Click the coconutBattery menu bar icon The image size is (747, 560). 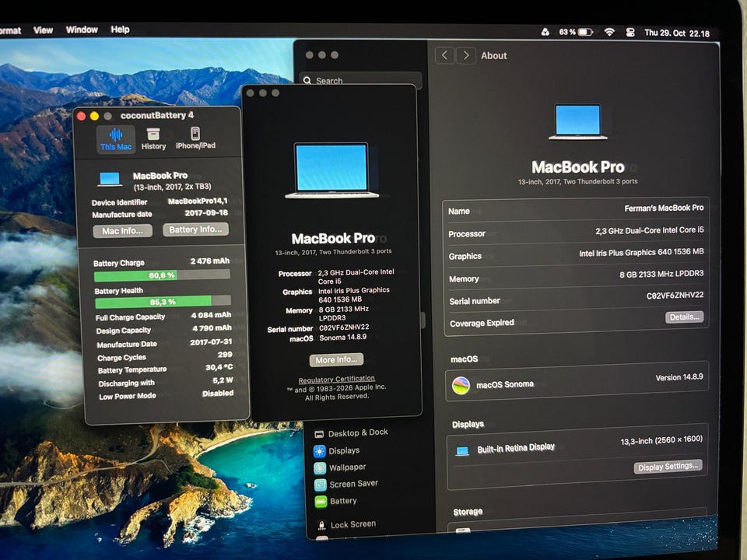545,32
